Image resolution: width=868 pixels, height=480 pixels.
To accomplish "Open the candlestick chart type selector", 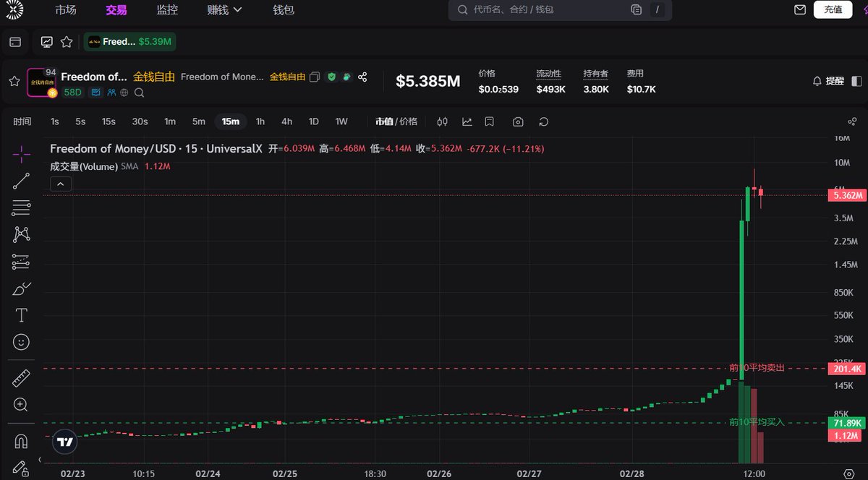I will [x=443, y=121].
